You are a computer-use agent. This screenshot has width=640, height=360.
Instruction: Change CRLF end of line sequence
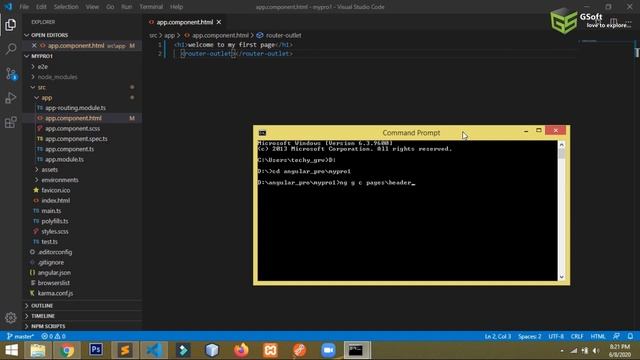tap(577, 336)
